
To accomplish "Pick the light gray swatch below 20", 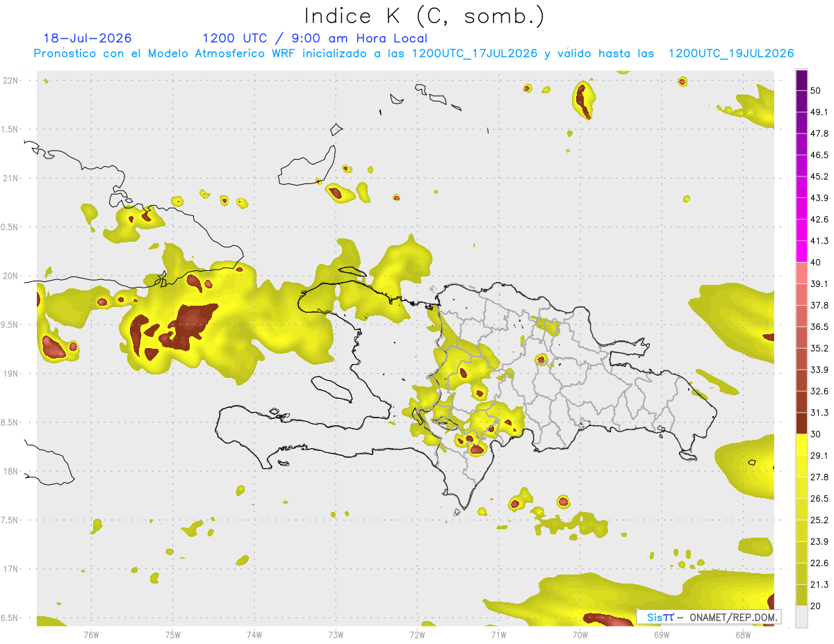I will (x=802, y=617).
